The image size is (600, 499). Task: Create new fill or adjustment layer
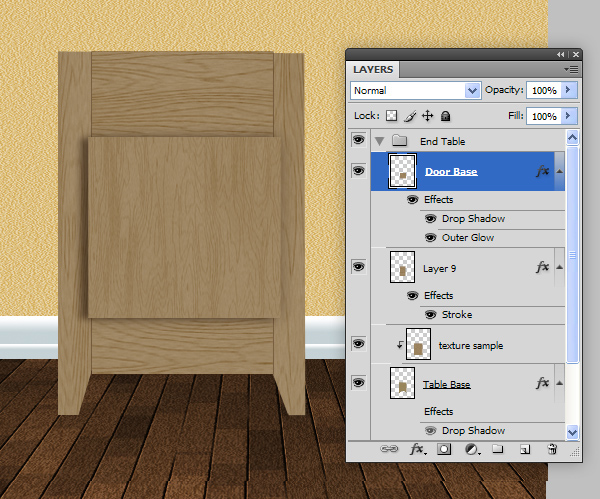[470, 451]
